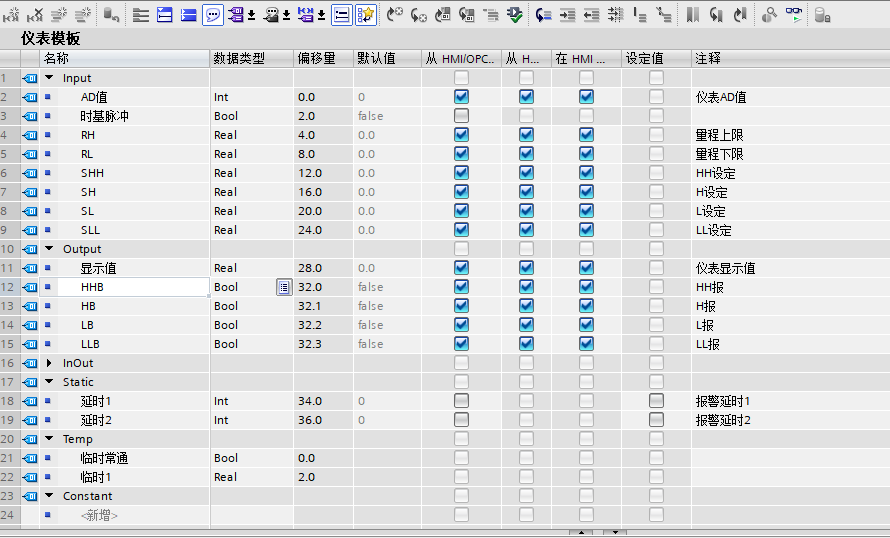Toggle setpoint checkbox for 延时1 row

click(656, 401)
